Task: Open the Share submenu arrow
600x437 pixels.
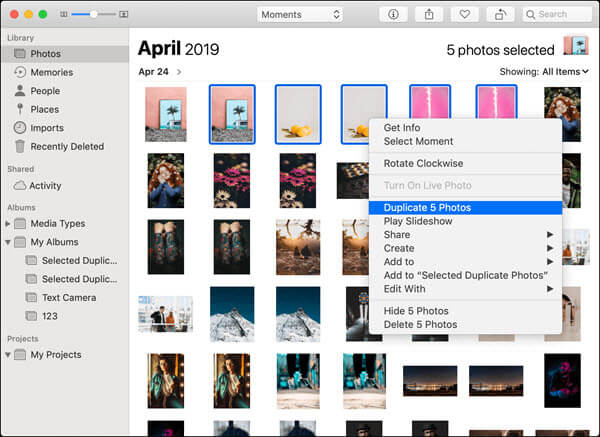Action: click(x=550, y=234)
